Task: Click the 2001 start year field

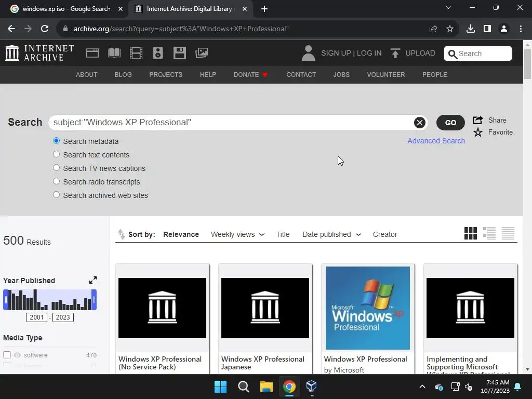Action: (x=36, y=317)
